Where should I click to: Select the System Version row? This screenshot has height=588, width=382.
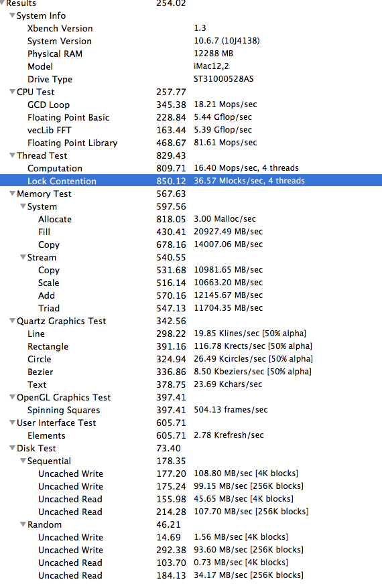191,41
